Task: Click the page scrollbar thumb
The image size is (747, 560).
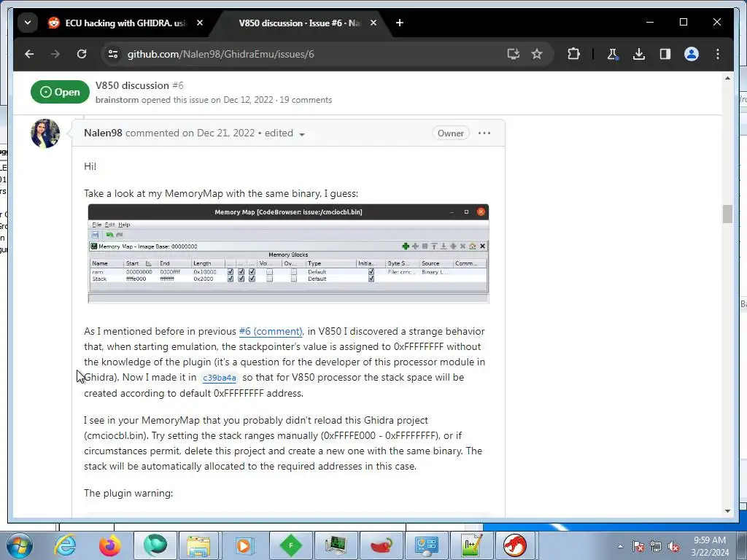Action: click(727, 214)
